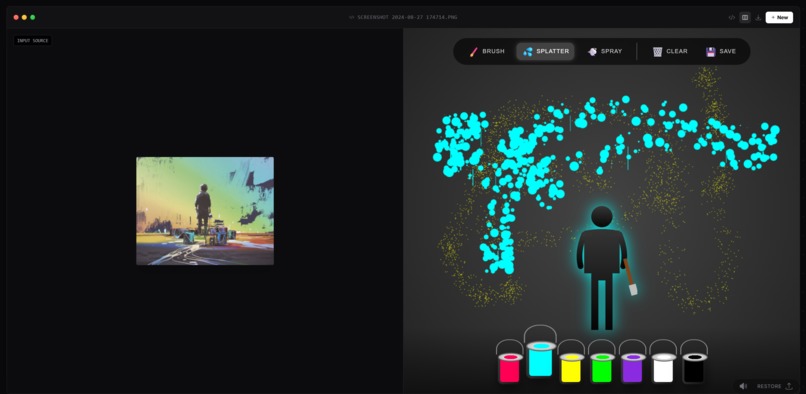Minimize the window with the yellow button
Image resolution: width=806 pixels, height=394 pixels.
pyautogui.click(x=24, y=17)
